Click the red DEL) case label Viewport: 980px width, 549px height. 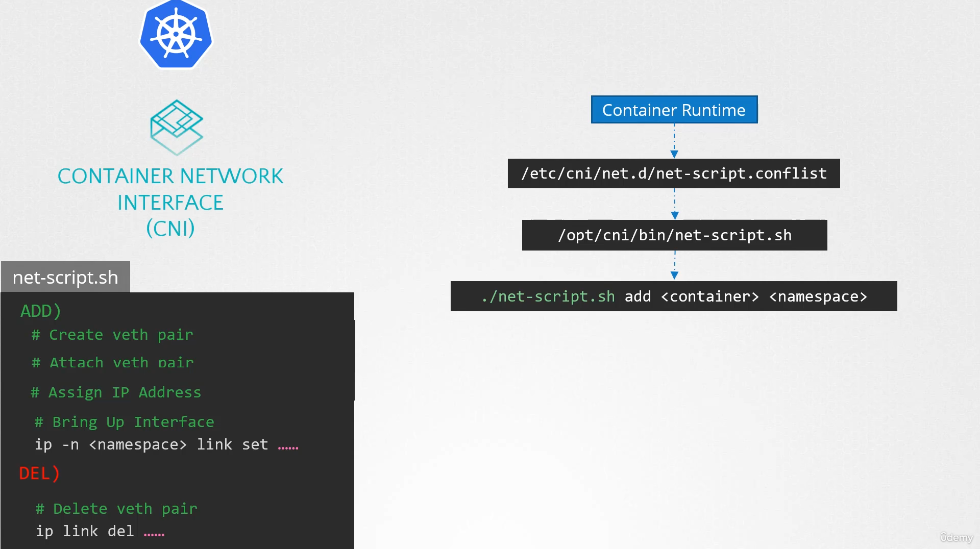39,473
